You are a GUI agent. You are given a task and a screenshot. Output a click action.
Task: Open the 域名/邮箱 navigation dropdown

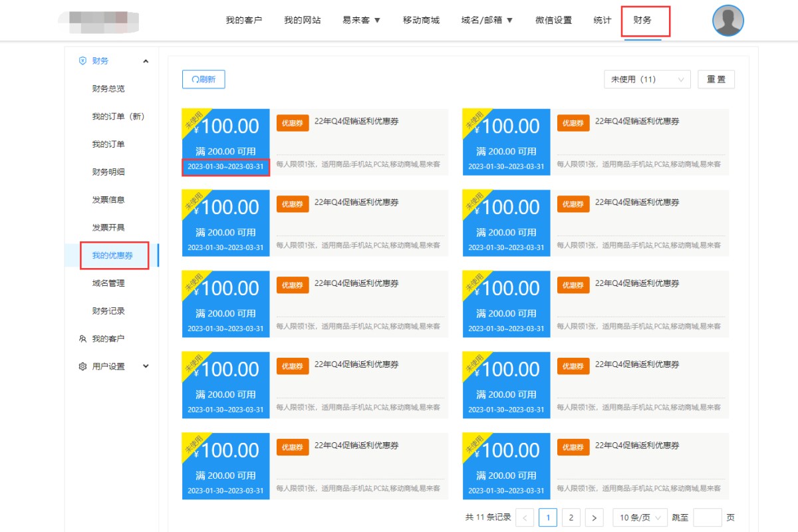[487, 20]
